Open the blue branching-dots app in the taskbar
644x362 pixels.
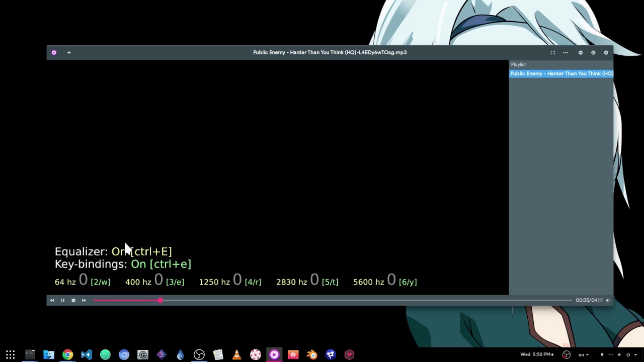(331, 354)
